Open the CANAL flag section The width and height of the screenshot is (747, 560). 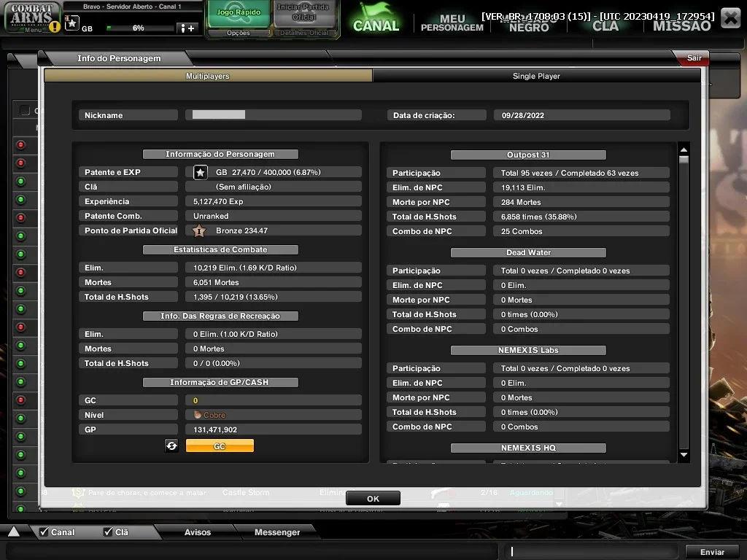pos(376,18)
